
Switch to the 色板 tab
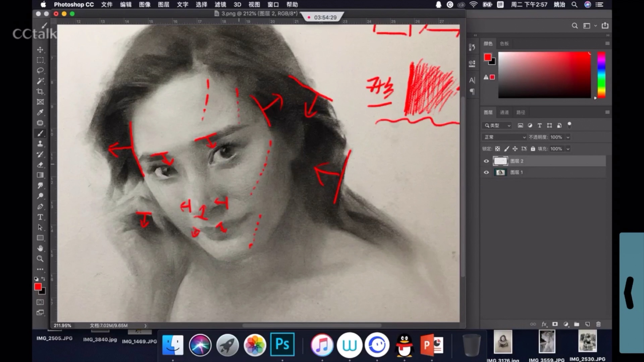point(504,44)
